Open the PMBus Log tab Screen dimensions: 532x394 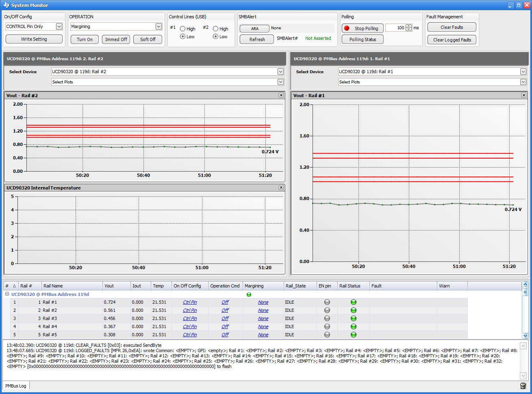16,386
